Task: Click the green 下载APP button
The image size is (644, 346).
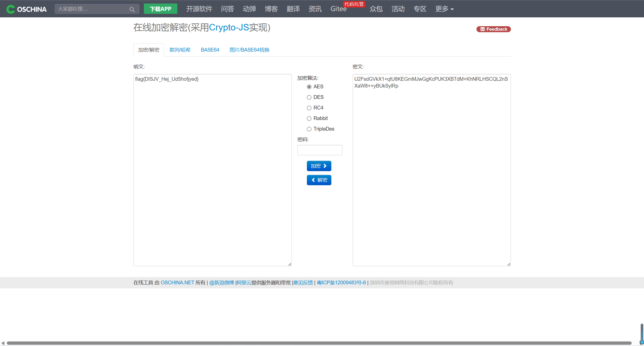Action: click(160, 9)
